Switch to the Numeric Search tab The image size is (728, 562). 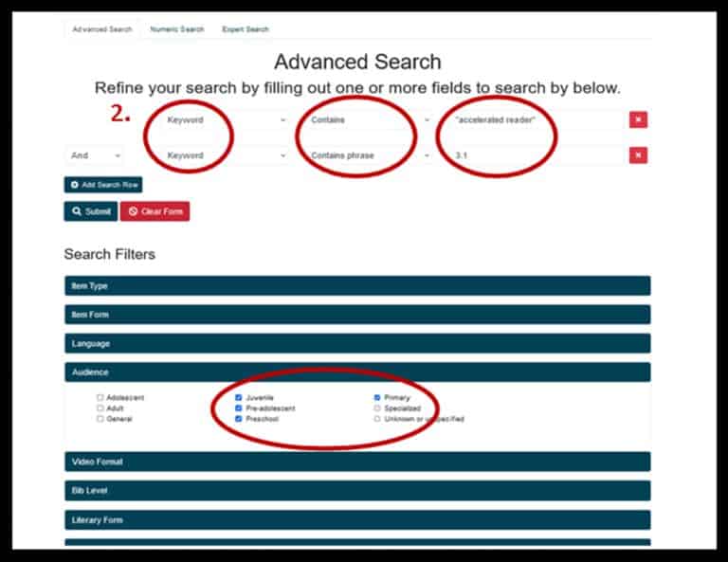(x=177, y=29)
